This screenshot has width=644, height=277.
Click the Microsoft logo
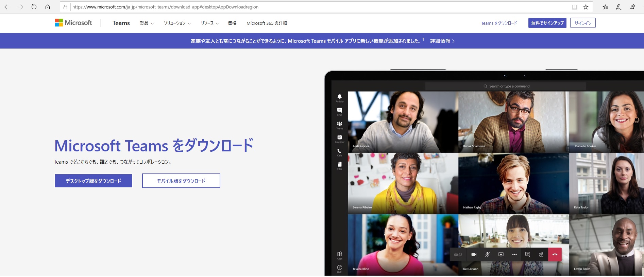(x=73, y=23)
